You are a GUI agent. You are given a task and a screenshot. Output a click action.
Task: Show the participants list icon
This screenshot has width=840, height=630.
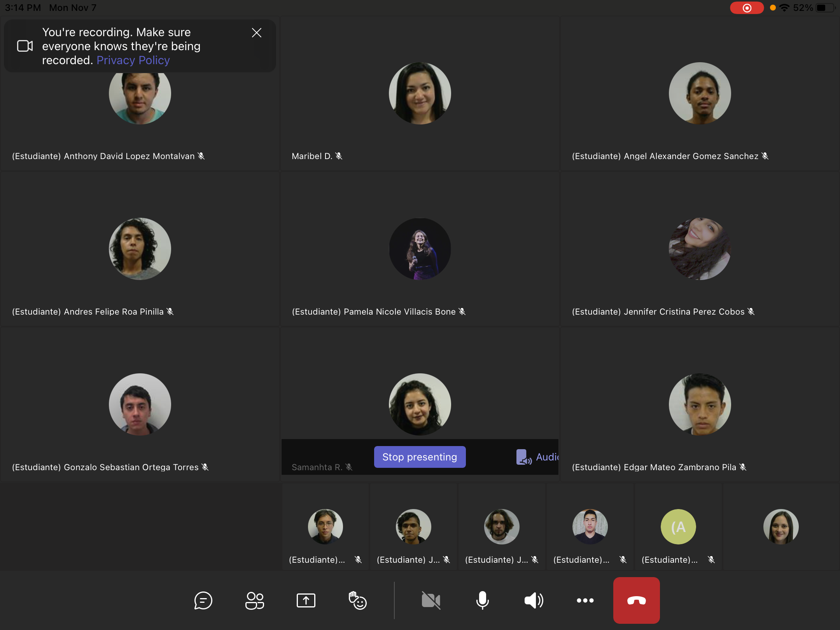tap(255, 600)
